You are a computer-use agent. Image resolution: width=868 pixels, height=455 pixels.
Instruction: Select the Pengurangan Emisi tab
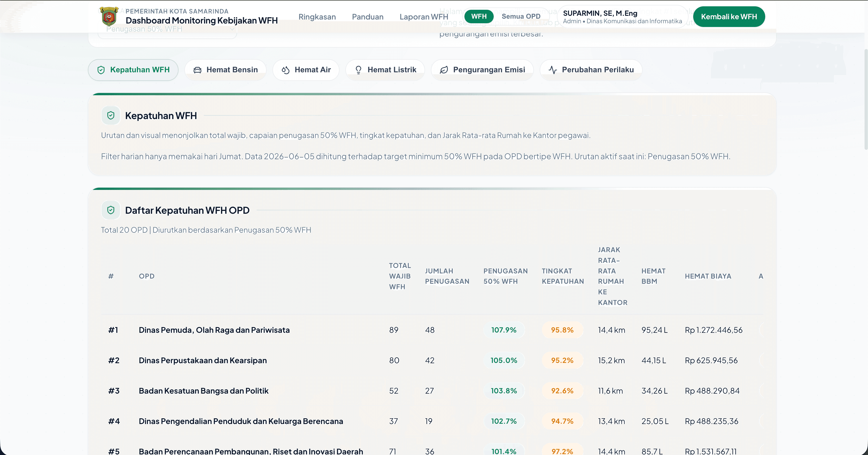tap(482, 70)
